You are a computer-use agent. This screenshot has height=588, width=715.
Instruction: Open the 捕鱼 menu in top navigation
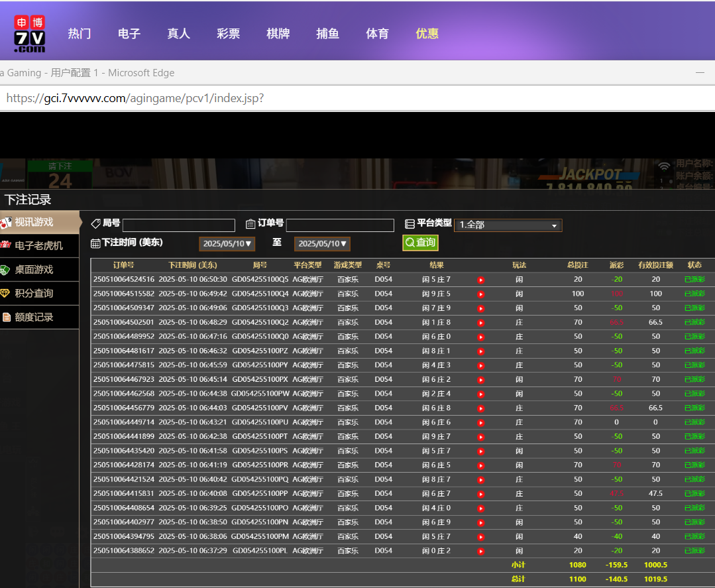click(327, 34)
